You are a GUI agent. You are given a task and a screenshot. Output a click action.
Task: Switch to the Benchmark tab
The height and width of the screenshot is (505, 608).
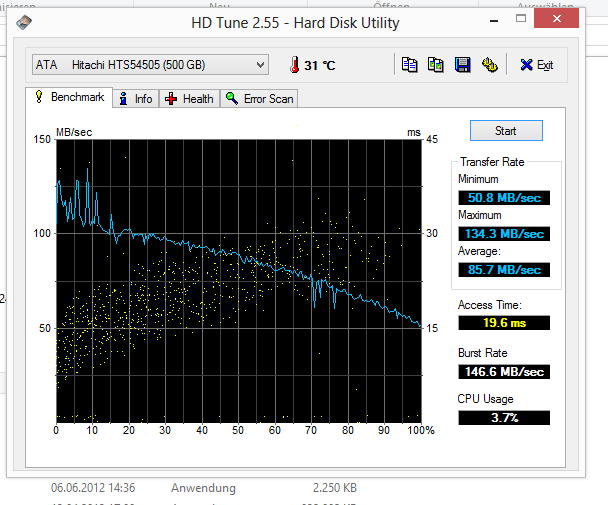pyautogui.click(x=69, y=97)
